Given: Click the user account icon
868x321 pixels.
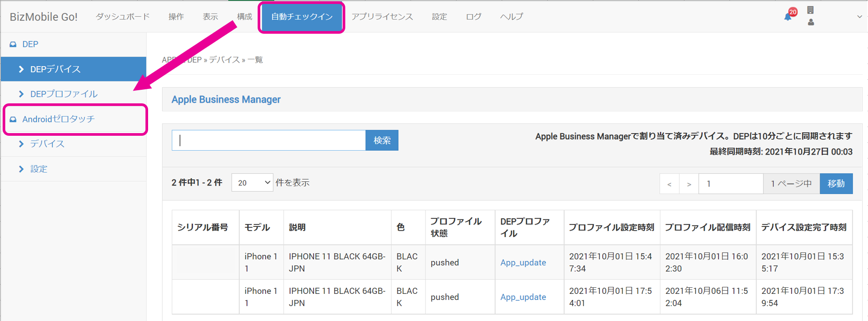Looking at the screenshot, I should pyautogui.click(x=811, y=22).
